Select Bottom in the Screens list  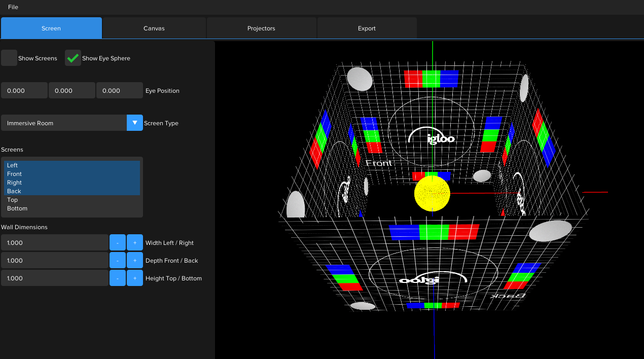17,208
